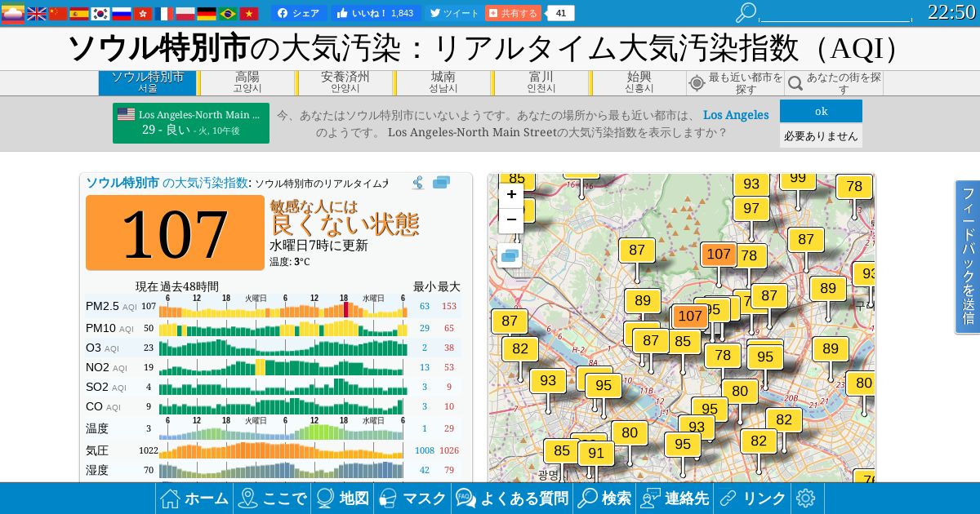Open map layers icon below zoom controls
980x514 pixels.
[510, 255]
